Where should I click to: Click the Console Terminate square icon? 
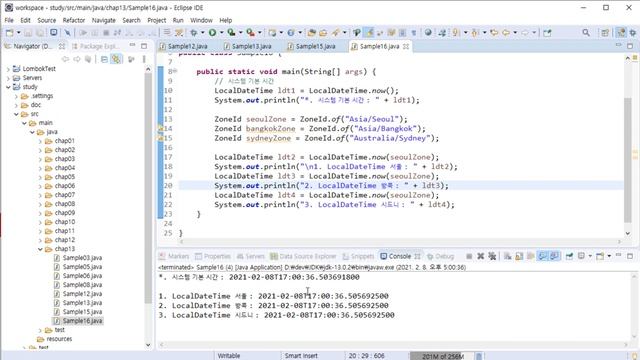pos(469,256)
